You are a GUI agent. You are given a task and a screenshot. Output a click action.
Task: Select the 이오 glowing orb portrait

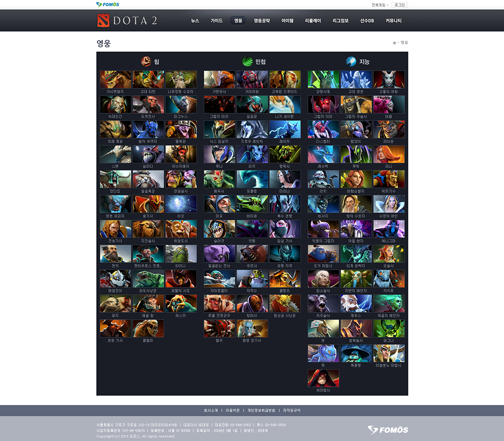point(181,204)
